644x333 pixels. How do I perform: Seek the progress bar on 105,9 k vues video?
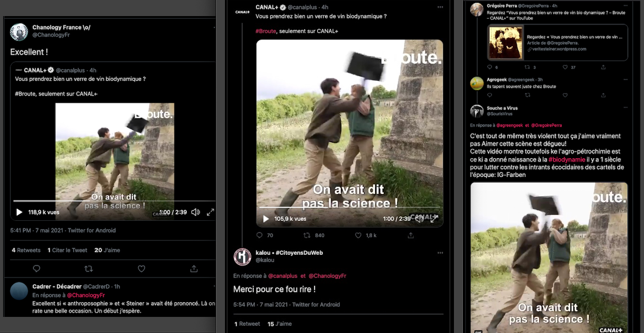click(x=349, y=207)
